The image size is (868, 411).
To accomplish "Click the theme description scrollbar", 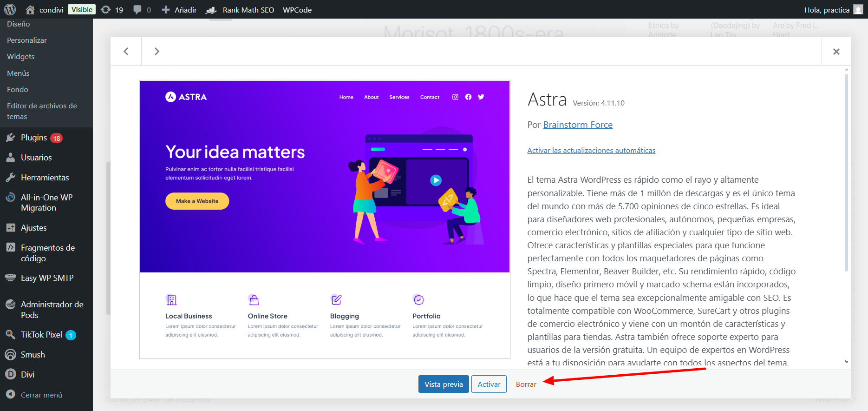I will 846,172.
